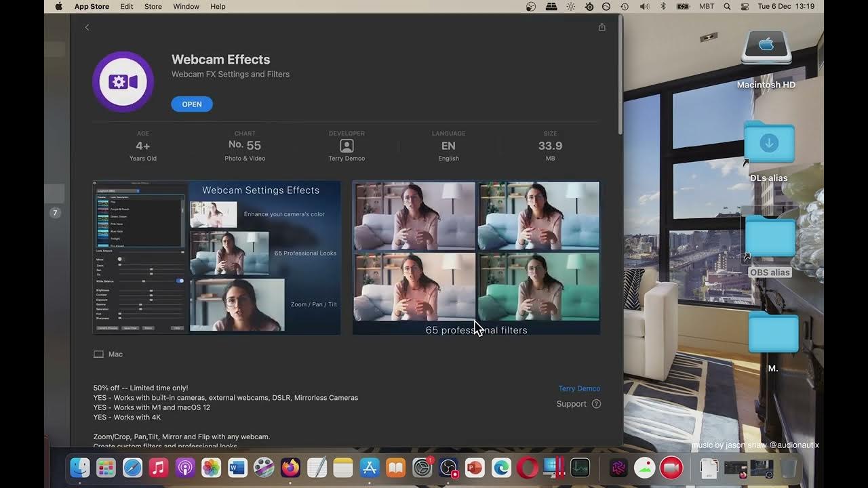Click the No. 55 Photo & Video chart

click(245, 146)
